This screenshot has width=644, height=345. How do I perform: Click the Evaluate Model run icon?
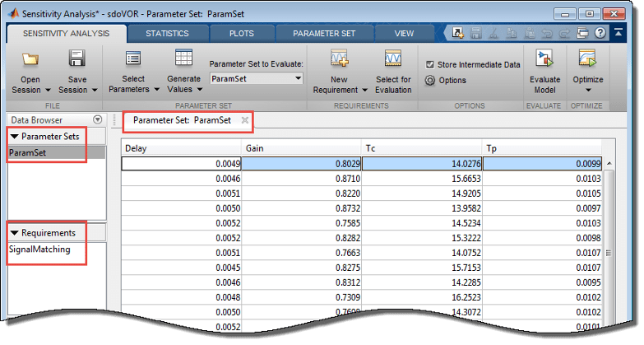point(544,58)
